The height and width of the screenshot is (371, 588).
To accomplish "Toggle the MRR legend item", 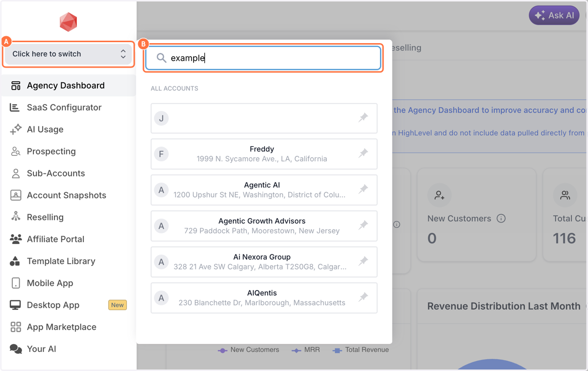I will coord(306,350).
